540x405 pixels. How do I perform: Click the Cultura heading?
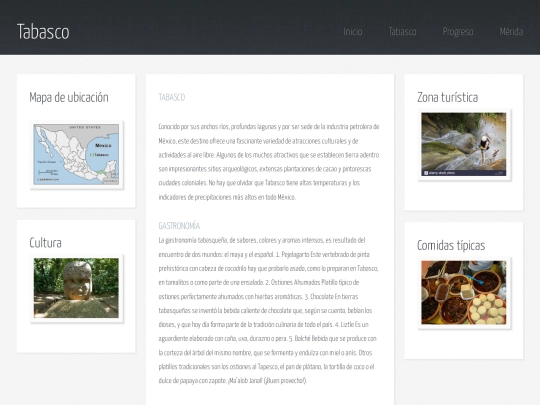coord(45,243)
